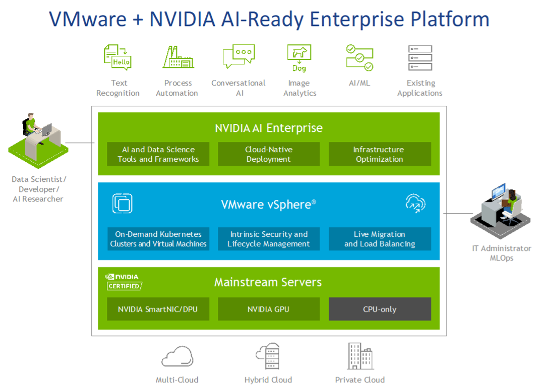This screenshot has width=544, height=392.
Task: Click the vSphere overlapping squares icon
Action: click(x=122, y=204)
